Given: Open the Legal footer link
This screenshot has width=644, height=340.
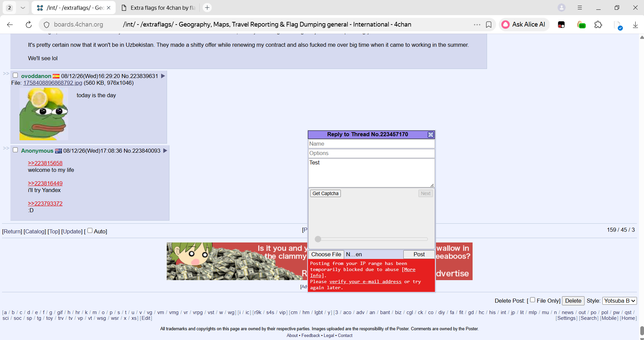Looking at the screenshot, I should 329,336.
